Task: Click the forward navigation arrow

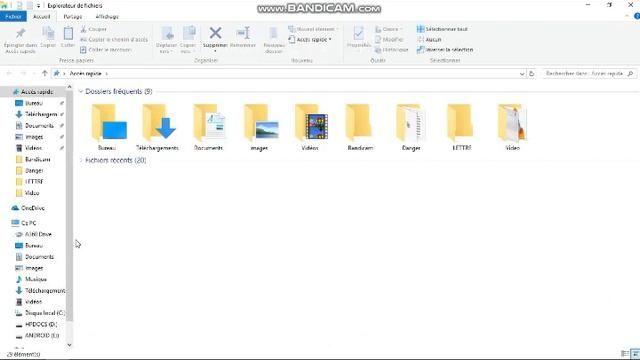Action: point(24,73)
